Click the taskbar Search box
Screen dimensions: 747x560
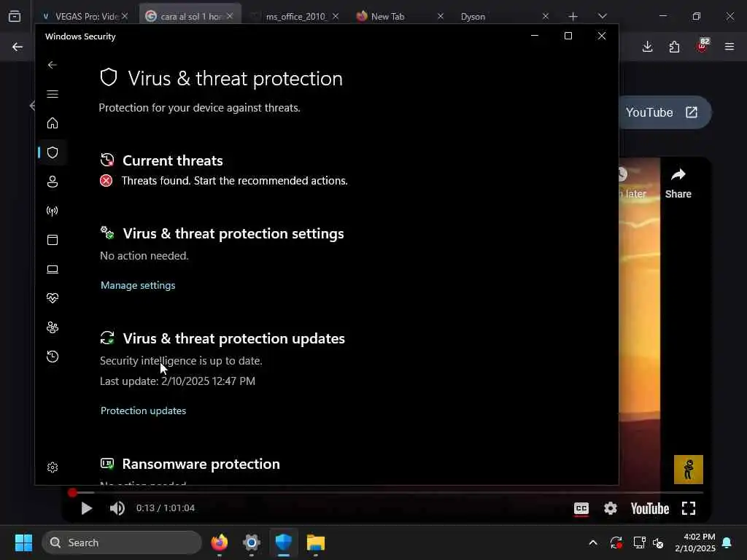[122, 542]
